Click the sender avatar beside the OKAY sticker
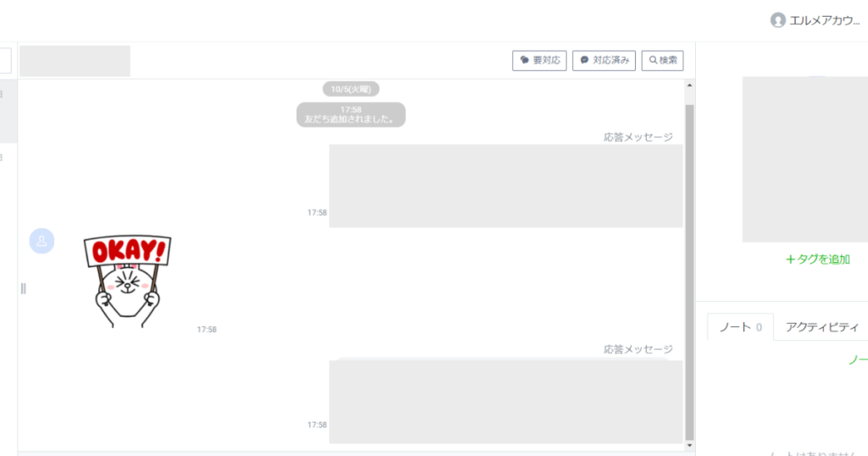 tap(42, 242)
